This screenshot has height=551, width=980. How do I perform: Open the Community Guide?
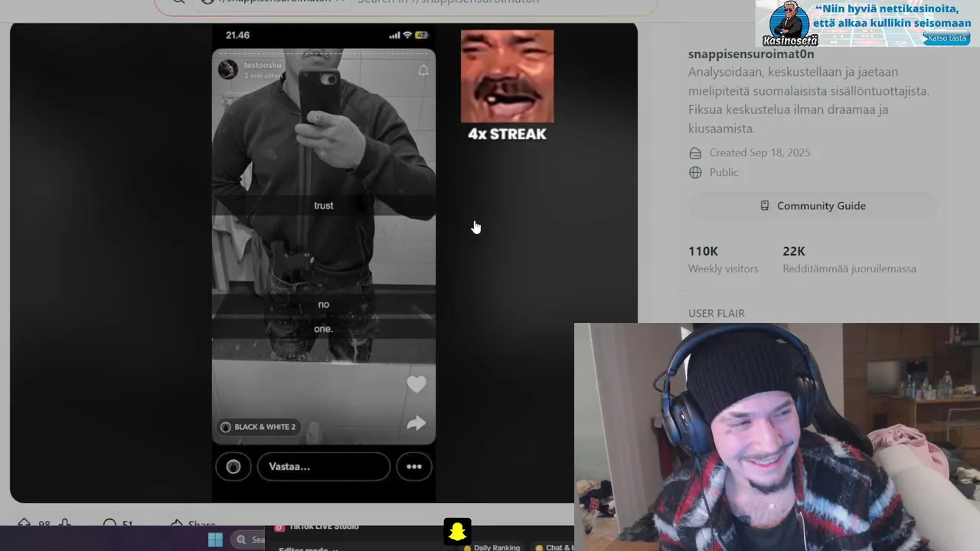click(812, 206)
